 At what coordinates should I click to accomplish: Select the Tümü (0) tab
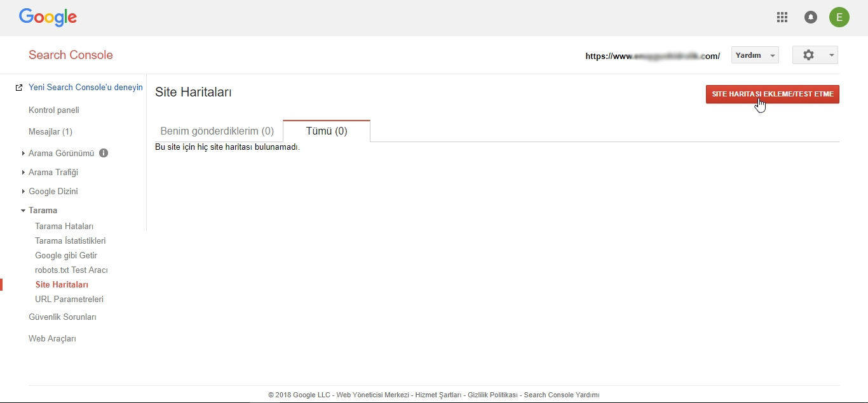[327, 131]
